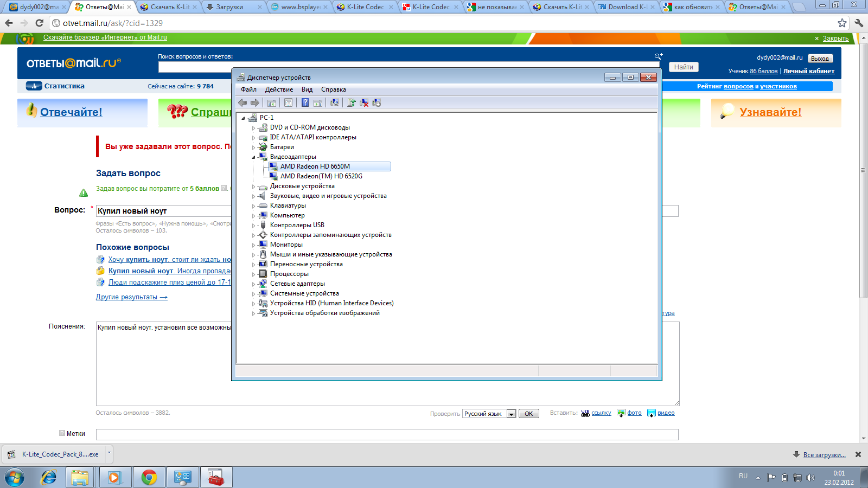The width and height of the screenshot is (868, 488).
Task: Click Internet Explorer icon in taskbar
Action: click(49, 477)
